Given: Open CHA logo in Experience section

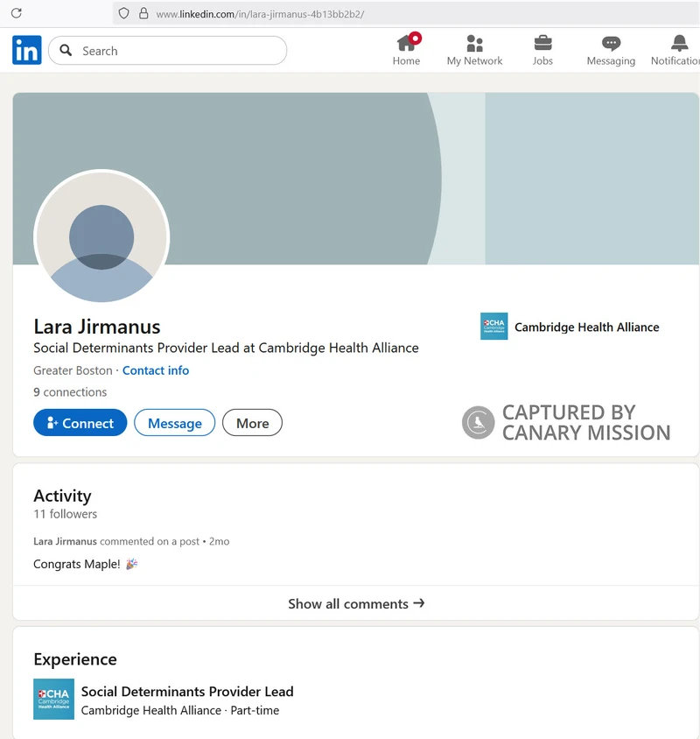Looking at the screenshot, I should click(53, 699).
